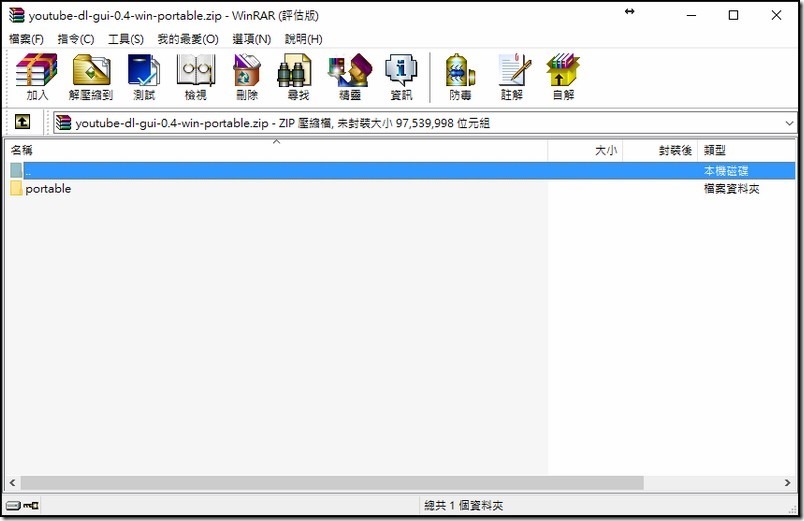
Task: Click status text 總共 1 個資料夾
Action: click(x=464, y=506)
